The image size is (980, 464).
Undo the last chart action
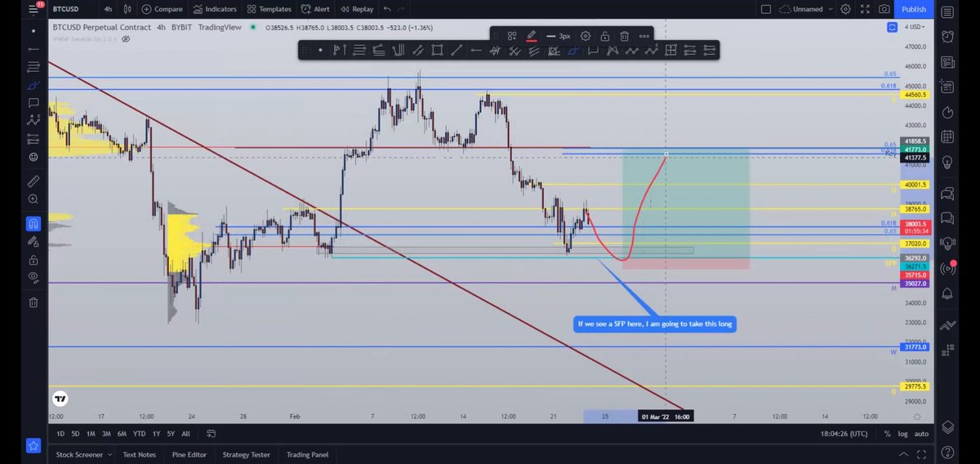387,10
